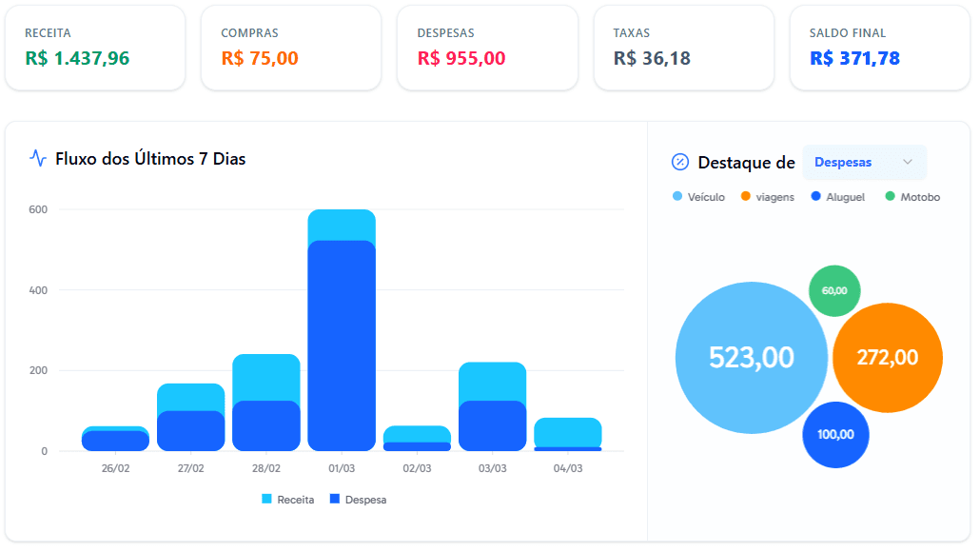Toggle Aluguel legend entry
Image resolution: width=980 pixels, height=552 pixels.
pos(837,197)
